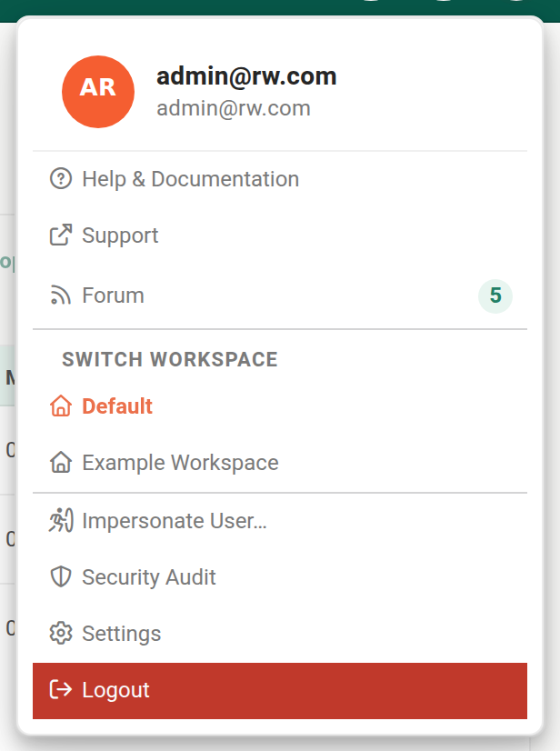Click the Forum RSS feed icon
Screen dimensions: 560x751
point(61,295)
